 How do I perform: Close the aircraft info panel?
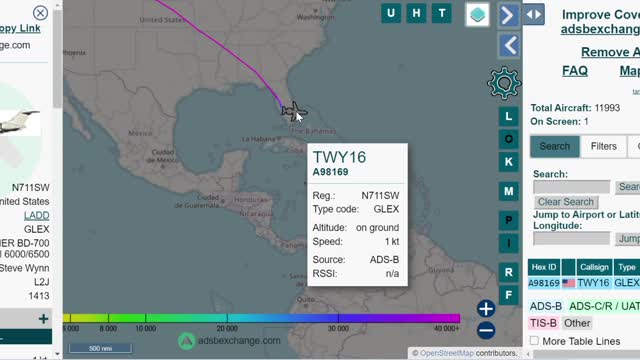[40, 13]
